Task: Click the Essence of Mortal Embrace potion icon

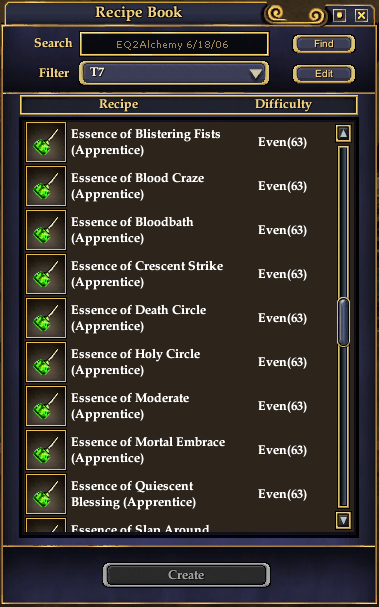Action: pos(46,450)
